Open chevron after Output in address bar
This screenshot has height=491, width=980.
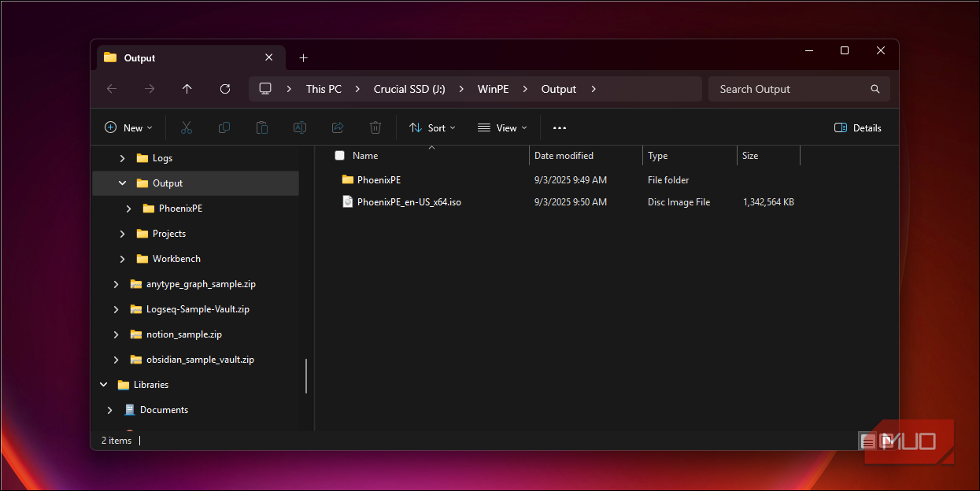594,89
